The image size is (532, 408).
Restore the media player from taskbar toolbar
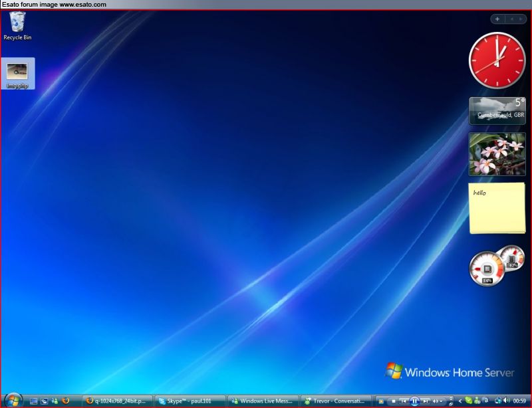click(451, 404)
